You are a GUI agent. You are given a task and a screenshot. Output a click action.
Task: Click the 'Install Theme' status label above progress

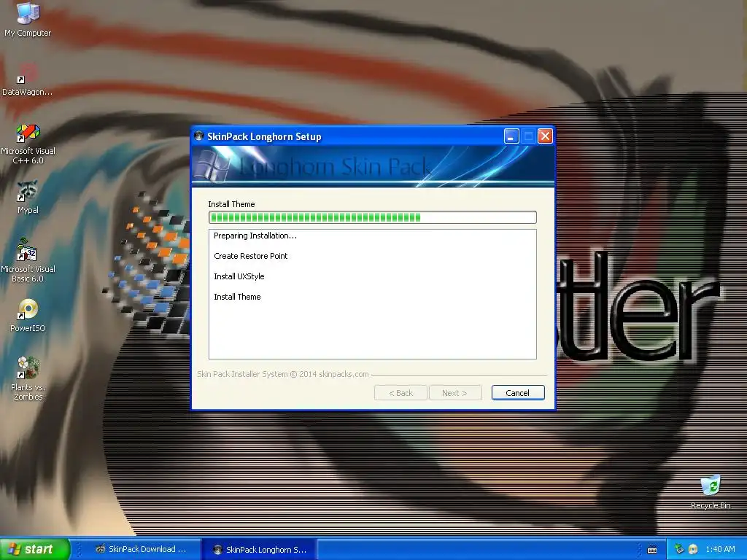[x=231, y=204]
